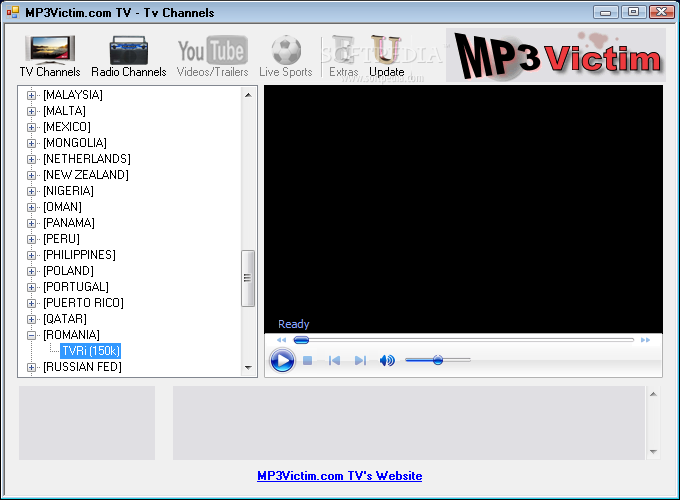Click the MP3 Victim logo banner
This screenshot has width=680, height=500.
coord(556,55)
